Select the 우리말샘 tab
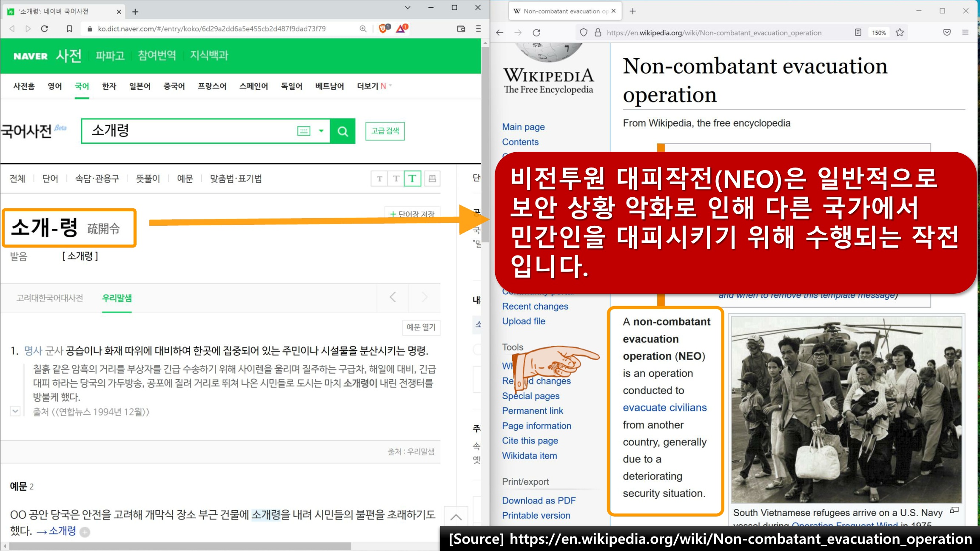The width and height of the screenshot is (980, 551). pyautogui.click(x=117, y=298)
